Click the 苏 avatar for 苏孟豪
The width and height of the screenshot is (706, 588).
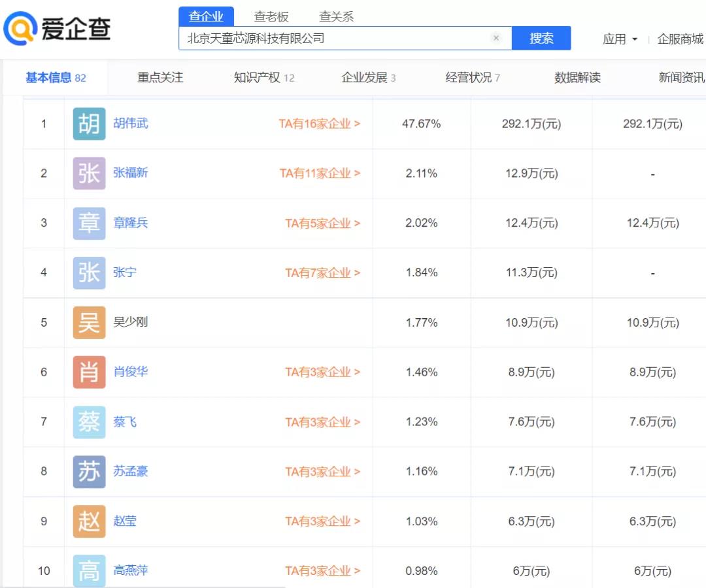click(89, 472)
